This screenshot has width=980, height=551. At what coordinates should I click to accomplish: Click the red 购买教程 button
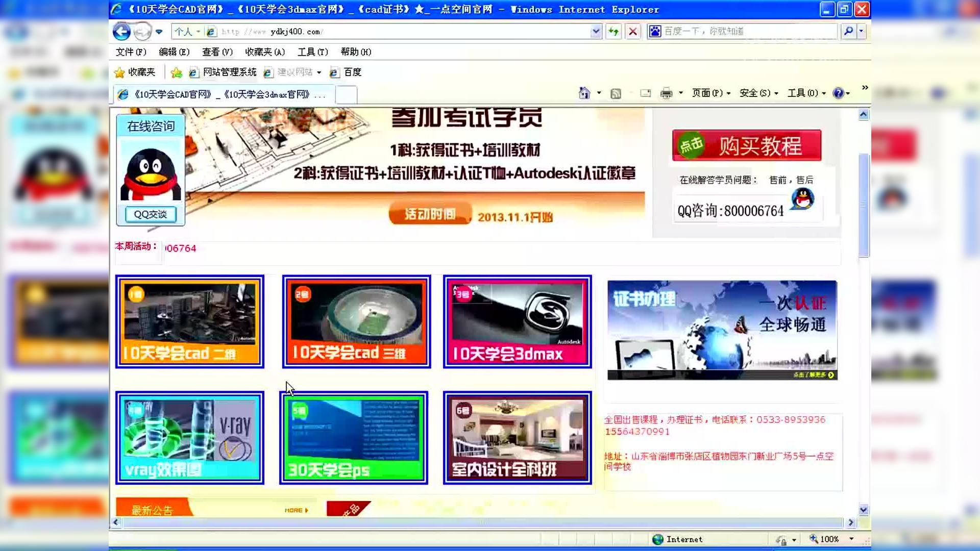click(746, 146)
